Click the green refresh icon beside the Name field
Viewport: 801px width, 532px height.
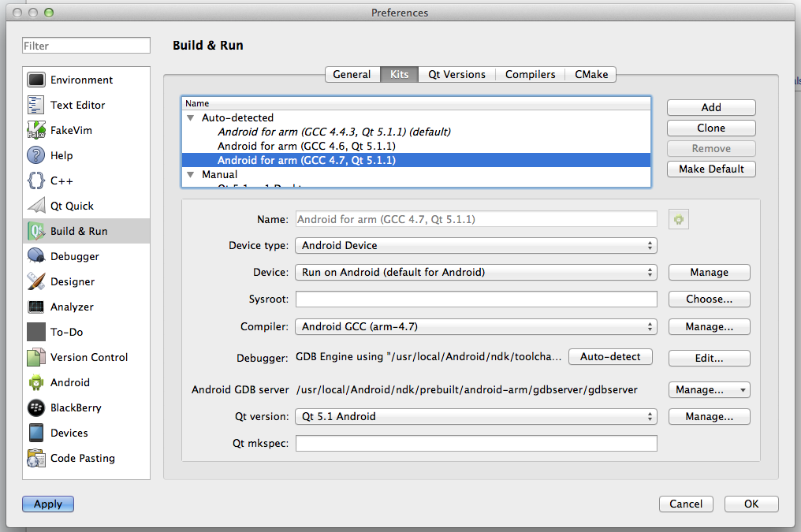tap(679, 219)
